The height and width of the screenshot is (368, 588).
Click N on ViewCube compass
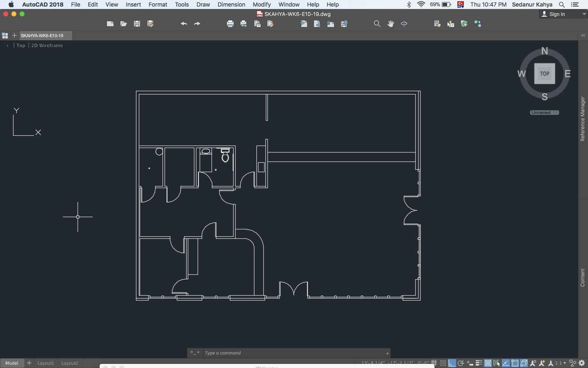(x=545, y=51)
